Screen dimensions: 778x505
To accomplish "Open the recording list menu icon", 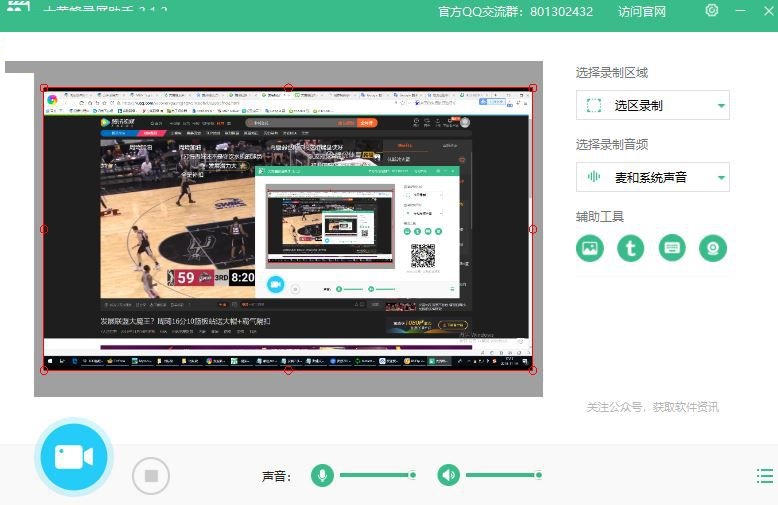I will point(765,476).
